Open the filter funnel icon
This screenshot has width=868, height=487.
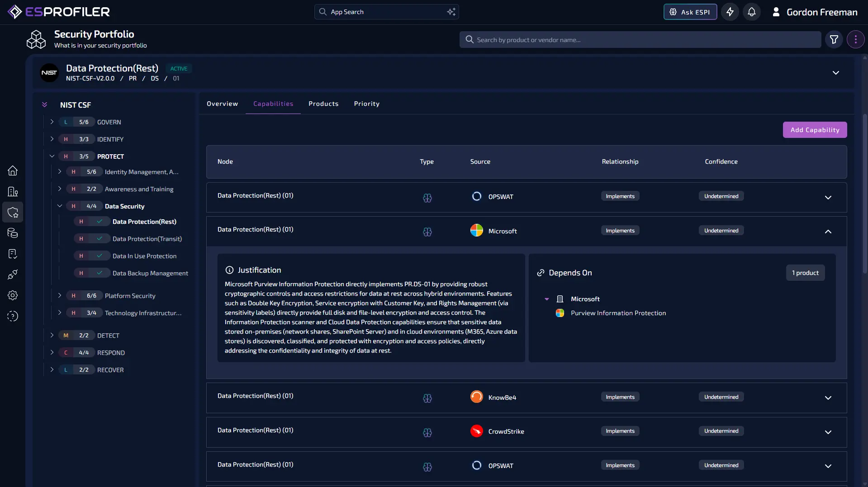coord(834,40)
